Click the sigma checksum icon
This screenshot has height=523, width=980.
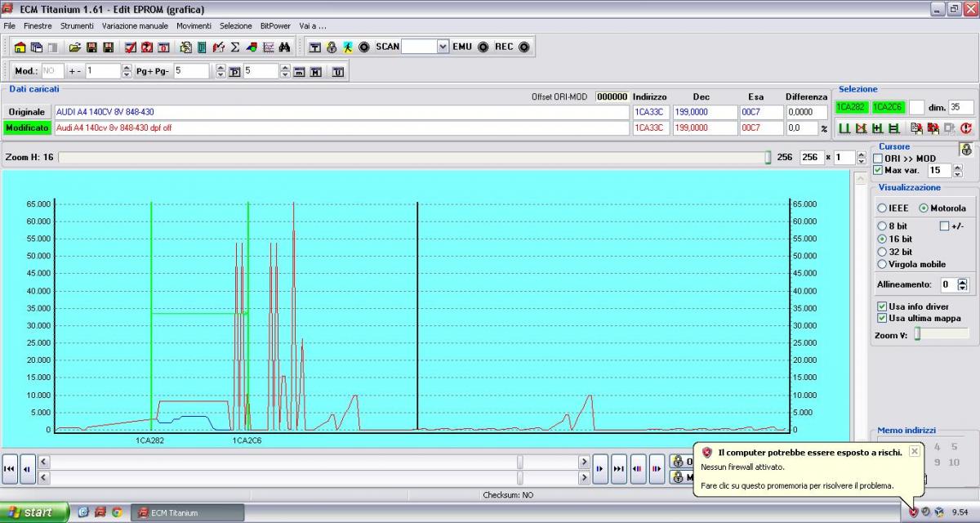(235, 47)
